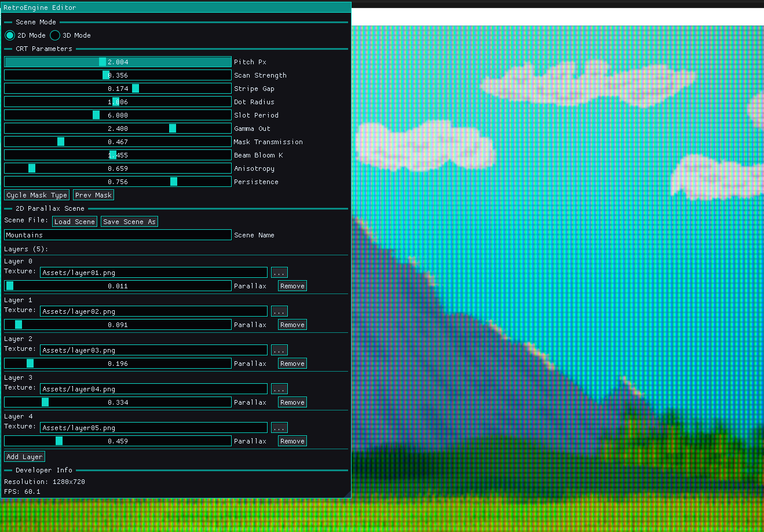Open texture browser for Layer 2

279,350
